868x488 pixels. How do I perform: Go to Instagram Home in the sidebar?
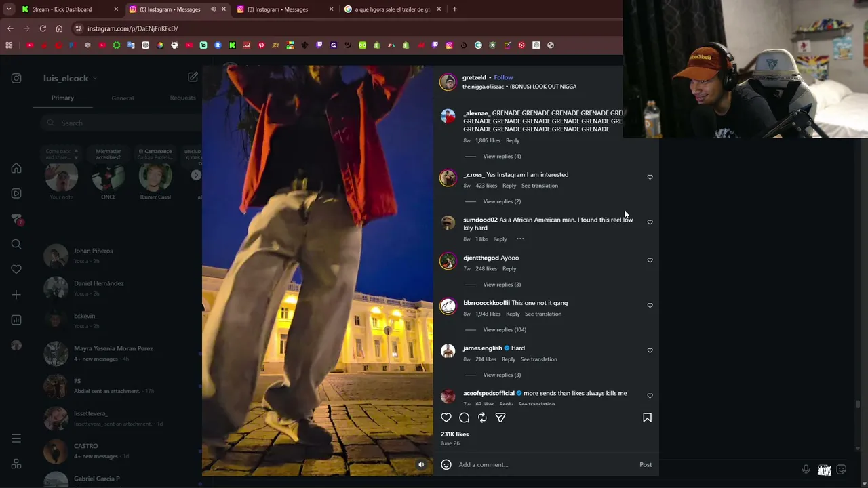pos(16,168)
